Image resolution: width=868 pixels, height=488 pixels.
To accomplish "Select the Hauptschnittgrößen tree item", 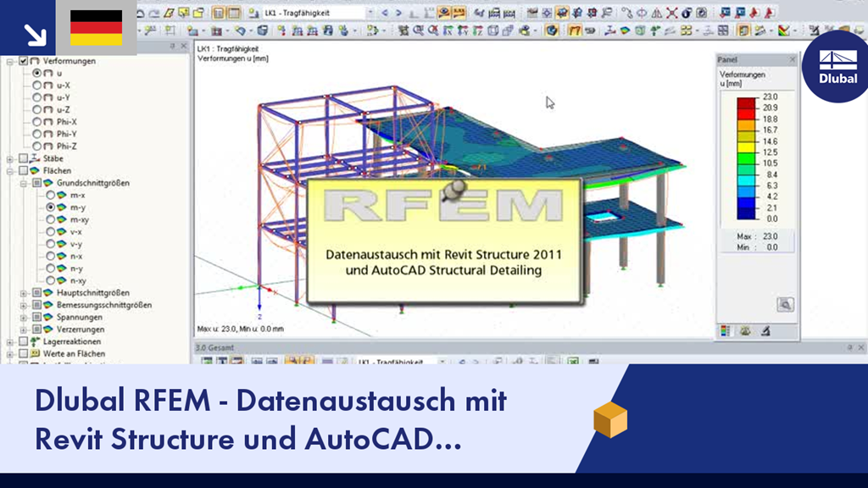I will [93, 292].
